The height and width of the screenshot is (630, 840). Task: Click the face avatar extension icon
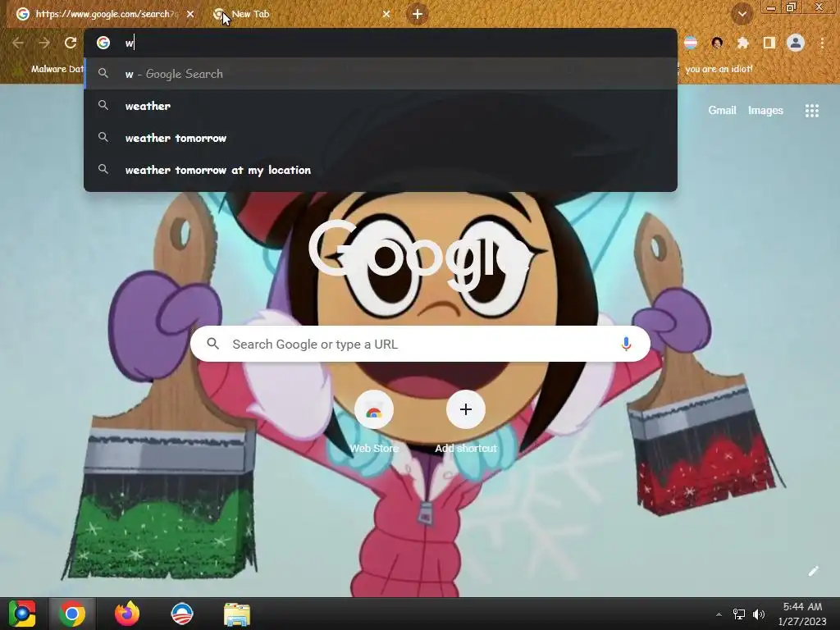(x=717, y=43)
